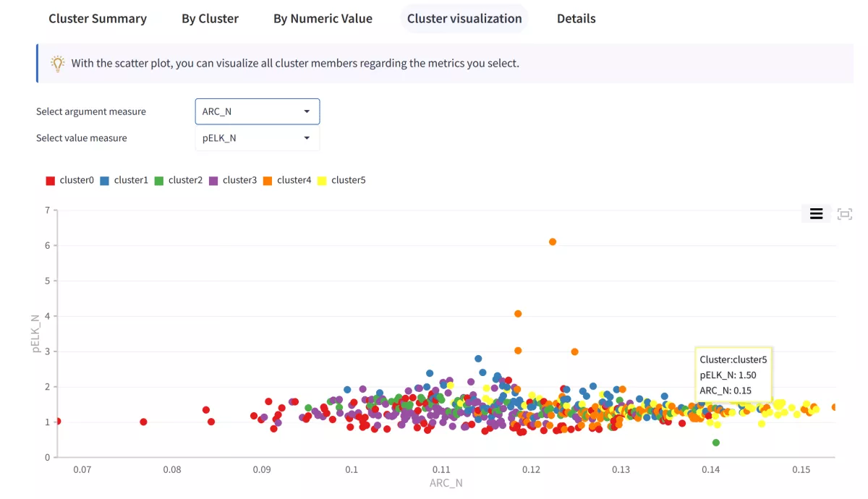
Task: Open the chart options hamburger menu
Action: [816, 213]
